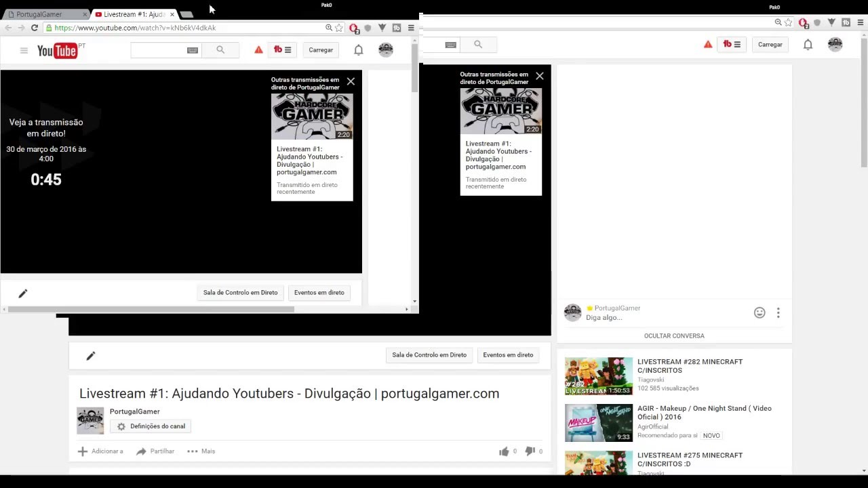Open Chrome menu in back window
Screen dimensions: 868x488
pos(860,22)
